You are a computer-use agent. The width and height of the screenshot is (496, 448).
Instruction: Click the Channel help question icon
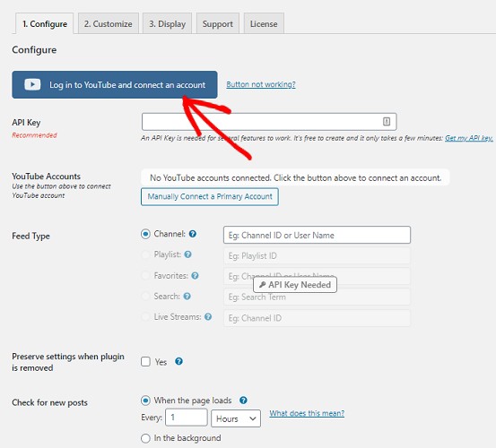click(x=193, y=234)
